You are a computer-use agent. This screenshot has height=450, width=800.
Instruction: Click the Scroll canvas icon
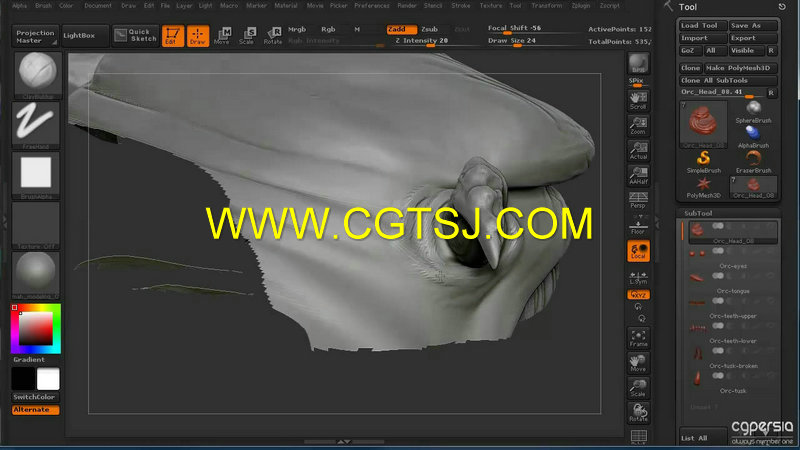click(x=638, y=101)
